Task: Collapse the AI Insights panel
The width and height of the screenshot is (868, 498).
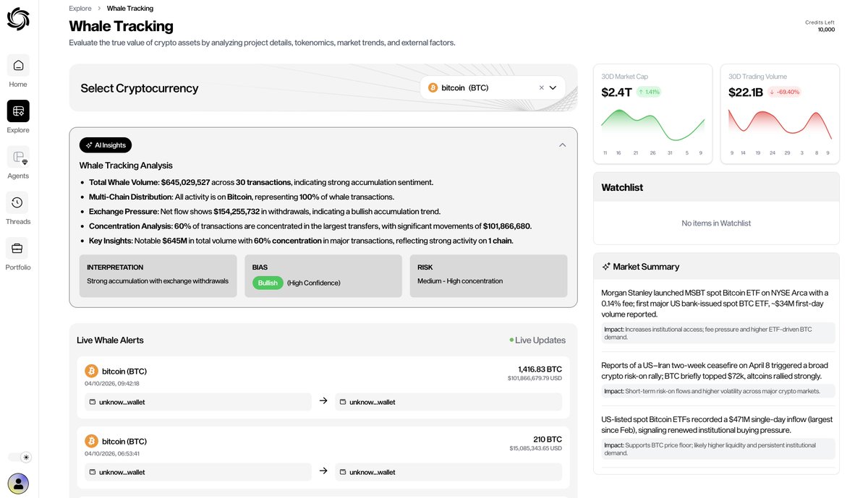Action: pyautogui.click(x=563, y=145)
